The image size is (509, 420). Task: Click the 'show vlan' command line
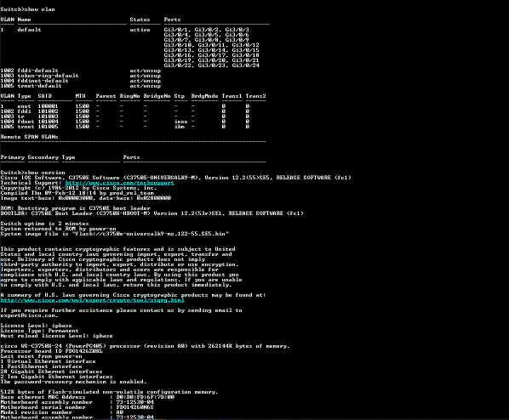click(x=27, y=9)
